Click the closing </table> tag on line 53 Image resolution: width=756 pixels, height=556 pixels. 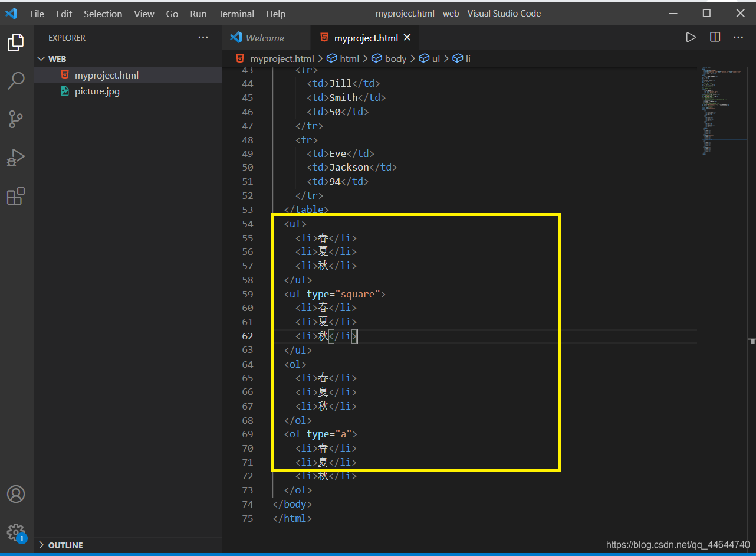tap(307, 210)
